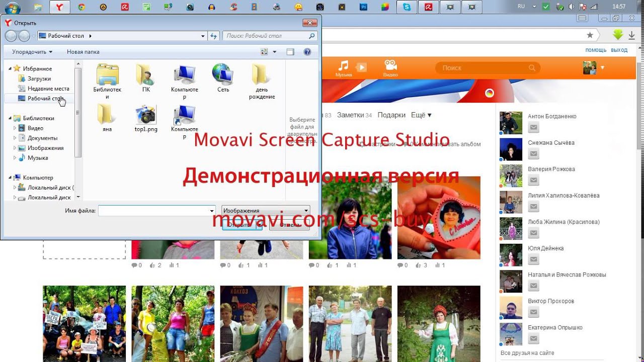The width and height of the screenshot is (644, 362).
Task: Open the Windows Start menu
Action: point(12,7)
